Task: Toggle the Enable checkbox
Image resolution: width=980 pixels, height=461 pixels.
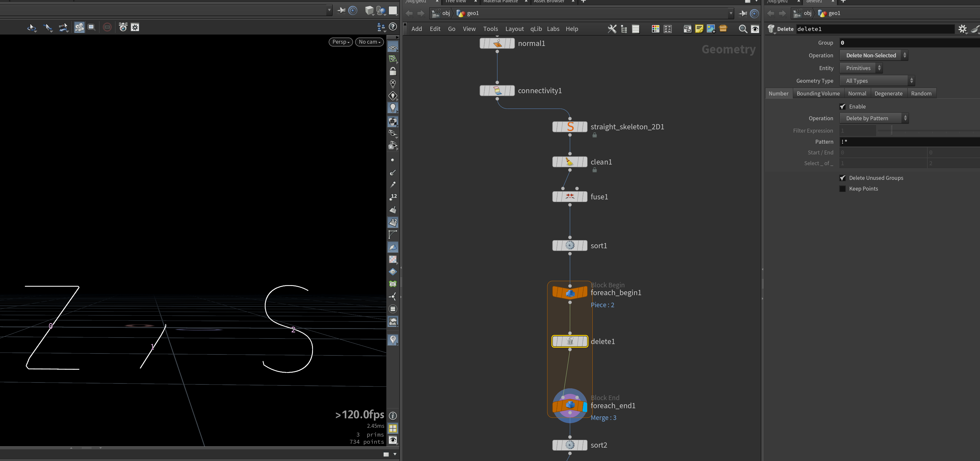Action: [x=842, y=107]
